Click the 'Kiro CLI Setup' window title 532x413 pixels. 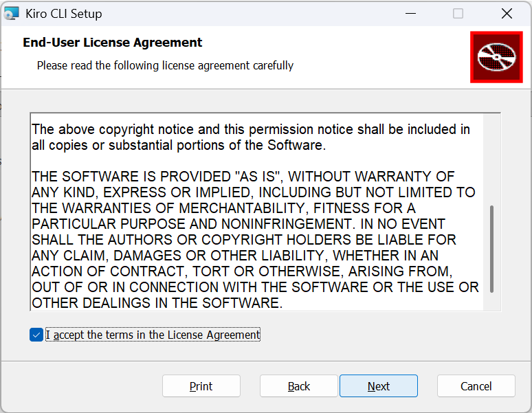(64, 14)
